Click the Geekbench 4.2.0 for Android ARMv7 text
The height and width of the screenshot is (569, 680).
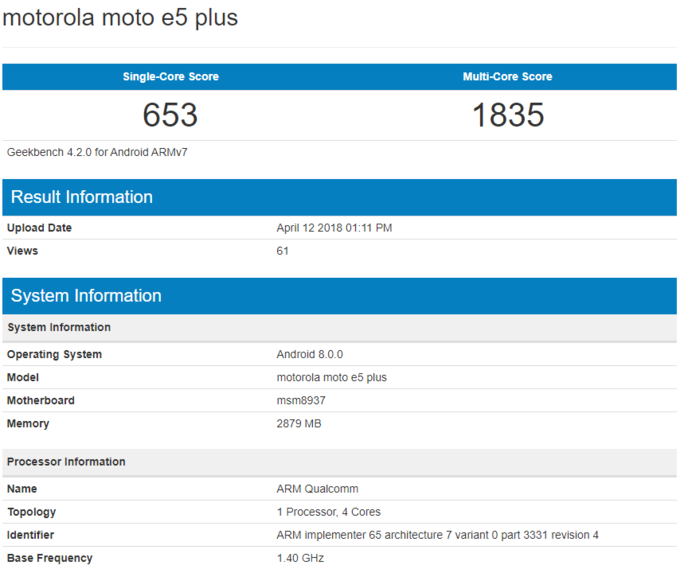click(97, 152)
